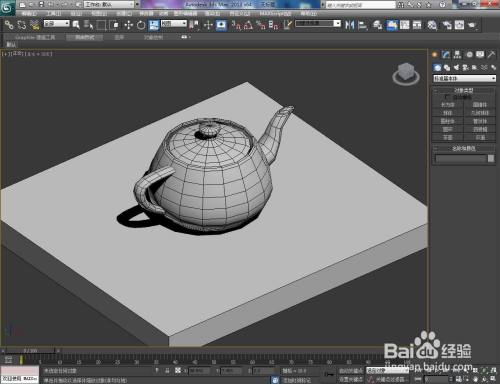Toggle the 3D Snaps button

[x=236, y=25]
